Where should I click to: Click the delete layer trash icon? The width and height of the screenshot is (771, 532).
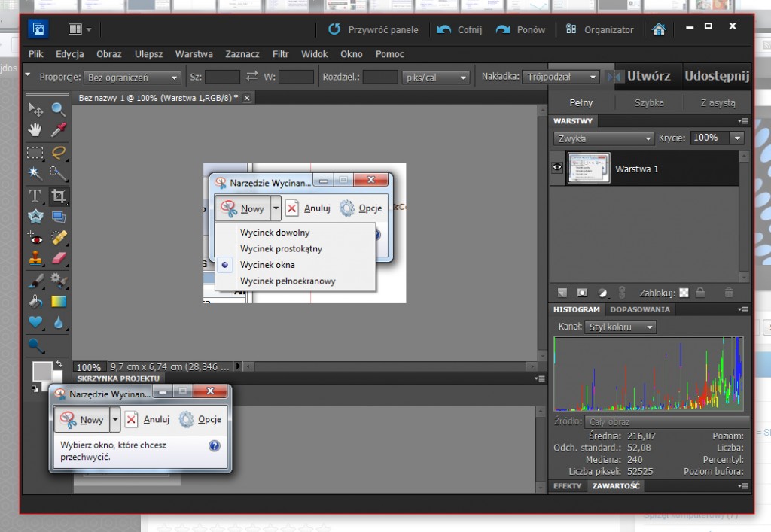tap(729, 293)
